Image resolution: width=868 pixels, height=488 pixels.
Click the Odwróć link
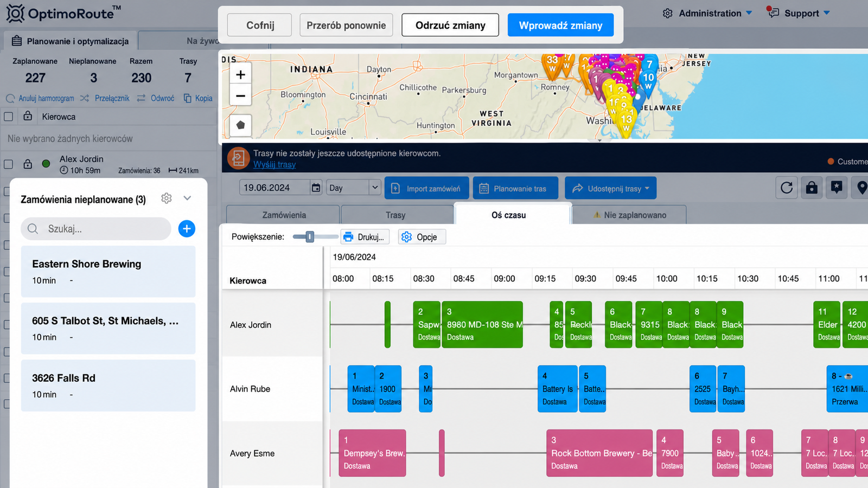[x=156, y=98]
